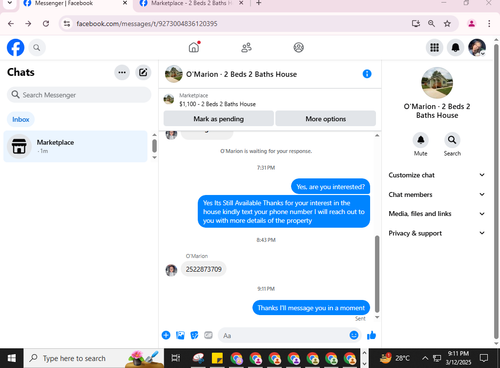This screenshot has height=368, width=500.
Task: Click the page vertical scrollbar
Action: point(496,190)
